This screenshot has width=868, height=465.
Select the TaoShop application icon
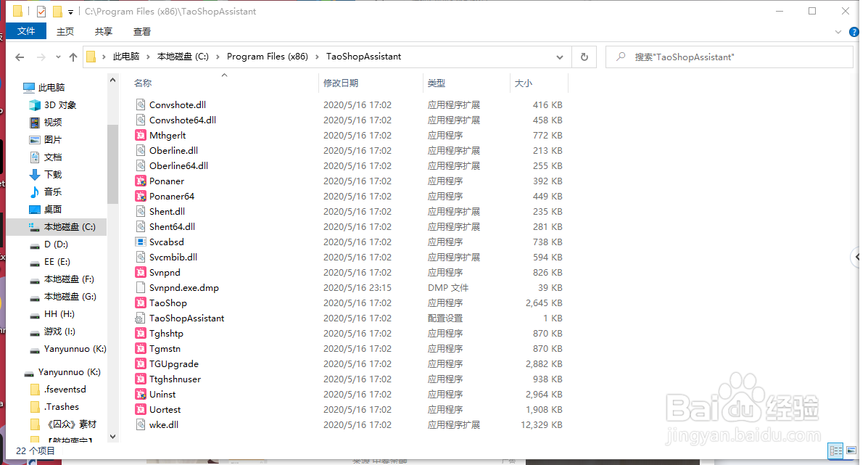coord(141,303)
